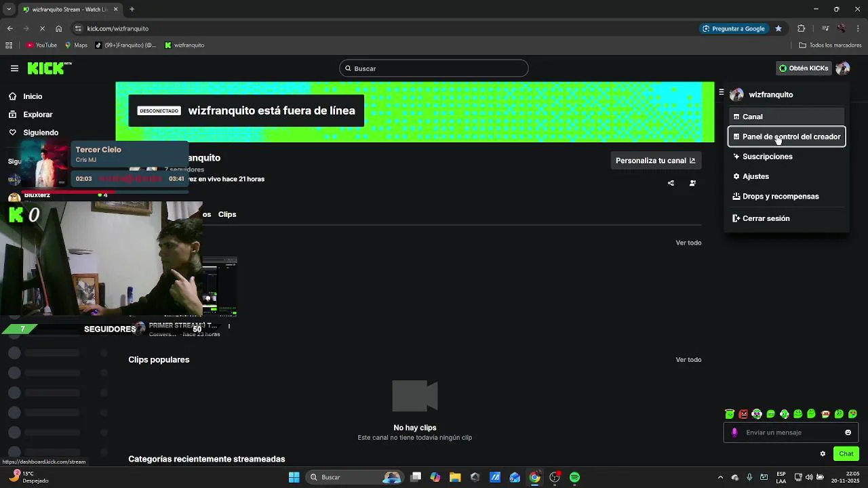868x488 pixels.
Task: Open Panel de control del creador
Action: [x=786, y=137]
